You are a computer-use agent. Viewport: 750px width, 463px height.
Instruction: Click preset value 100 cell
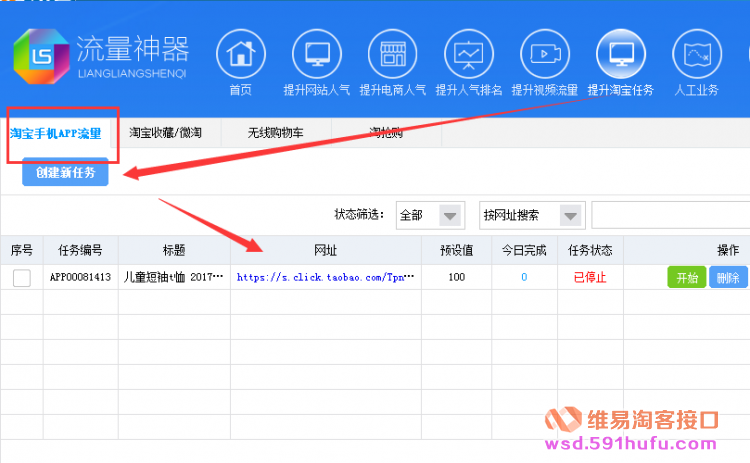tap(457, 277)
